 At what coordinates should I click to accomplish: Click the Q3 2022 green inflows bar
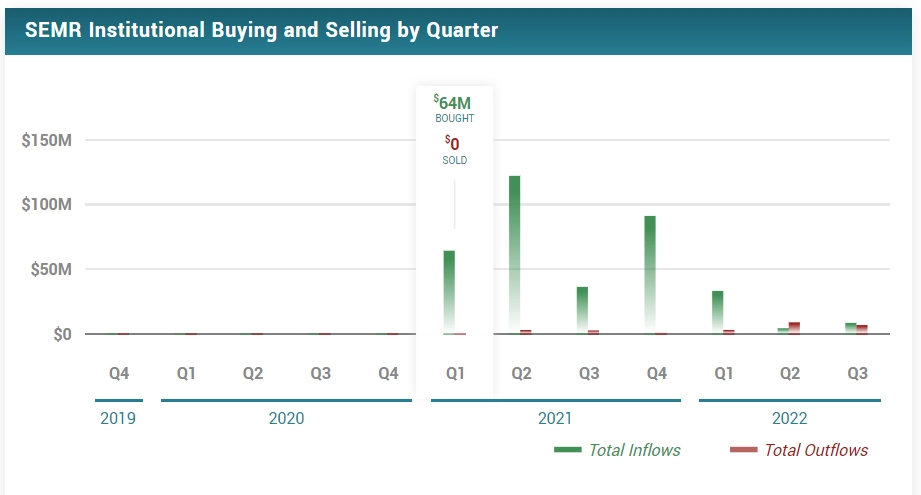point(850,328)
